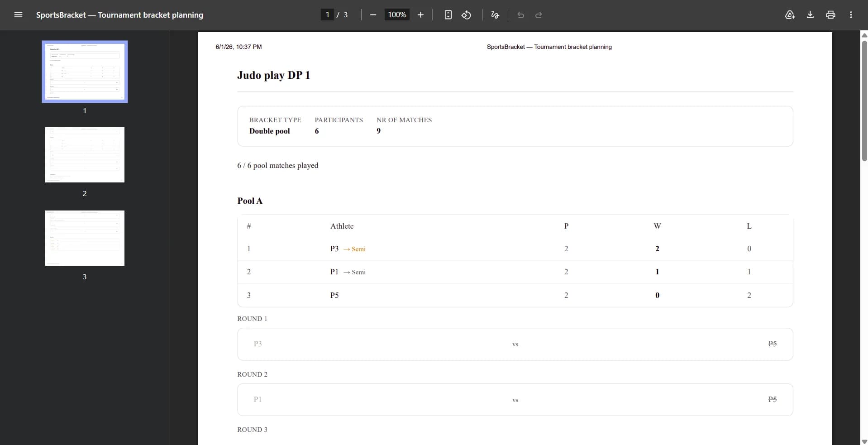
Task: Open page 2 thumbnail
Action: 85,155
